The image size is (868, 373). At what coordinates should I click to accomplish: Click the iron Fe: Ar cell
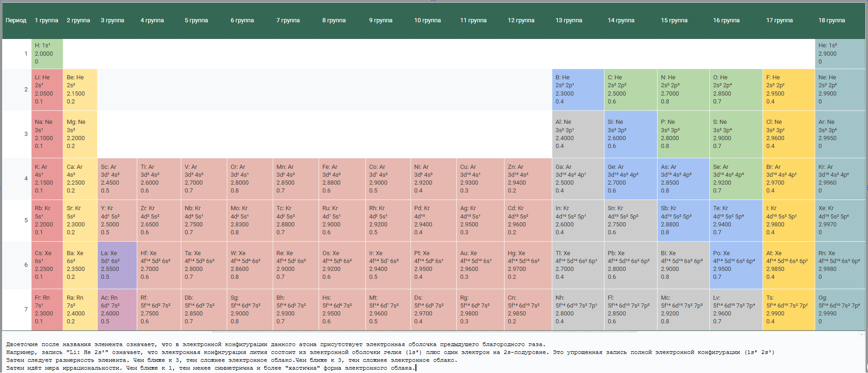click(342, 179)
